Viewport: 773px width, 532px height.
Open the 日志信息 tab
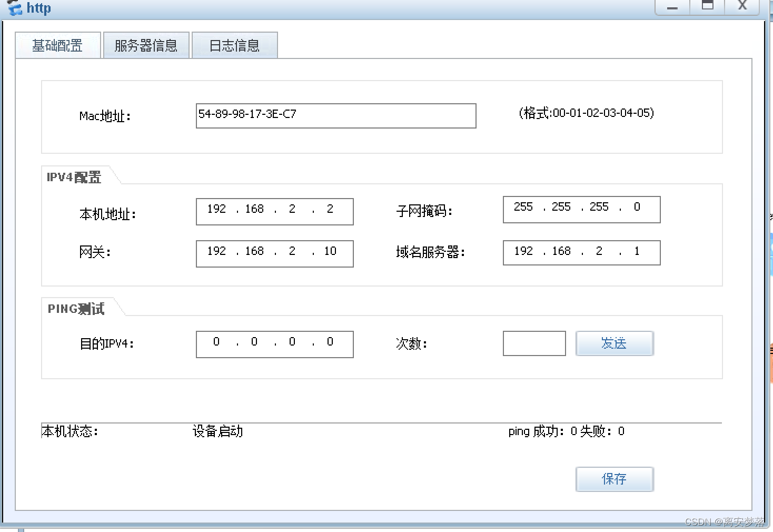234,45
